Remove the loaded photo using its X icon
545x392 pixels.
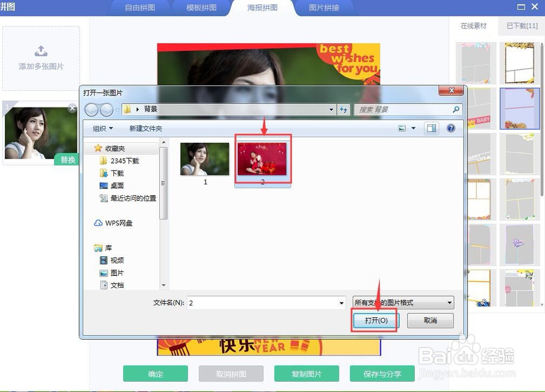tap(72, 108)
